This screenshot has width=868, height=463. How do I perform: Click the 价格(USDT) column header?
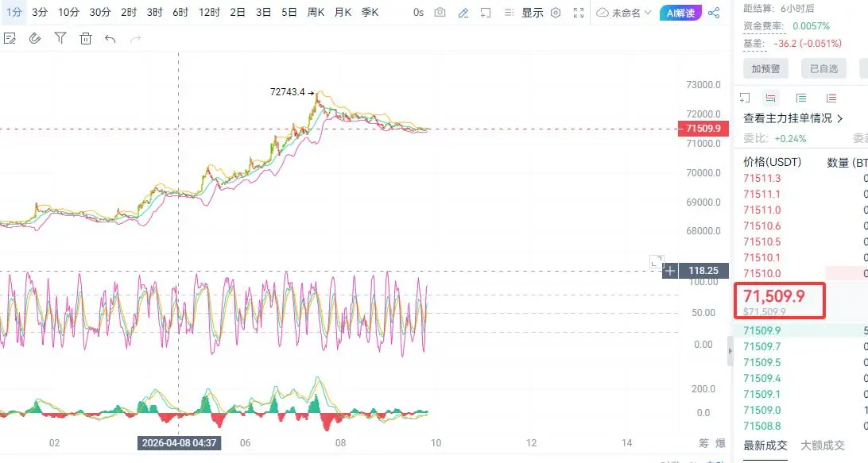[x=773, y=161]
